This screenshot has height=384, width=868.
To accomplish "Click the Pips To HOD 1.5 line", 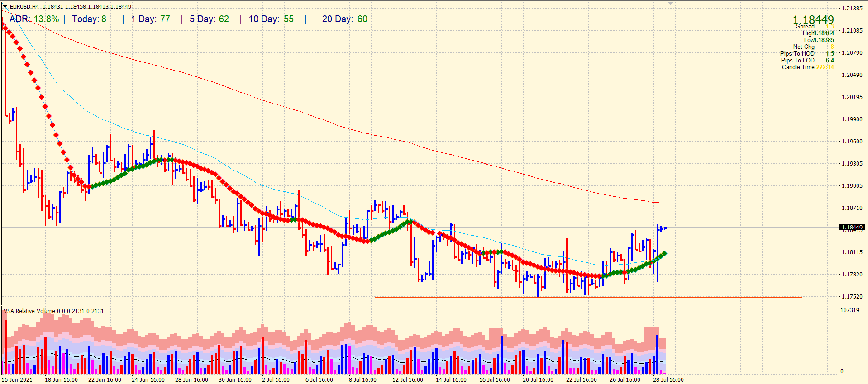I will pos(807,53).
